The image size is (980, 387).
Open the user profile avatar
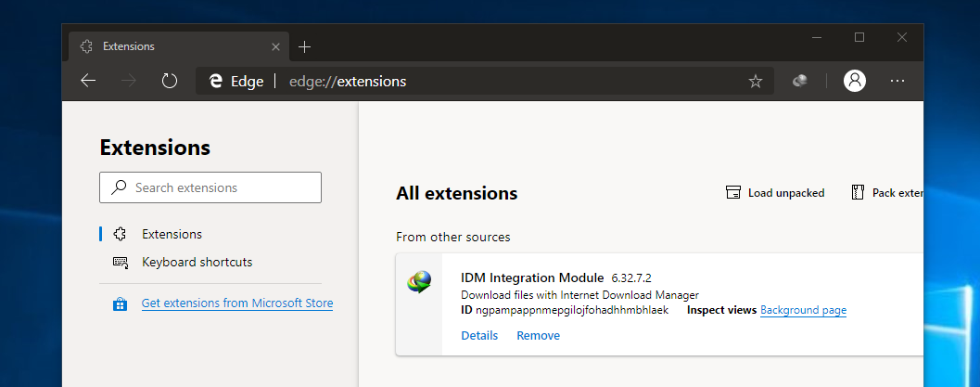[854, 81]
